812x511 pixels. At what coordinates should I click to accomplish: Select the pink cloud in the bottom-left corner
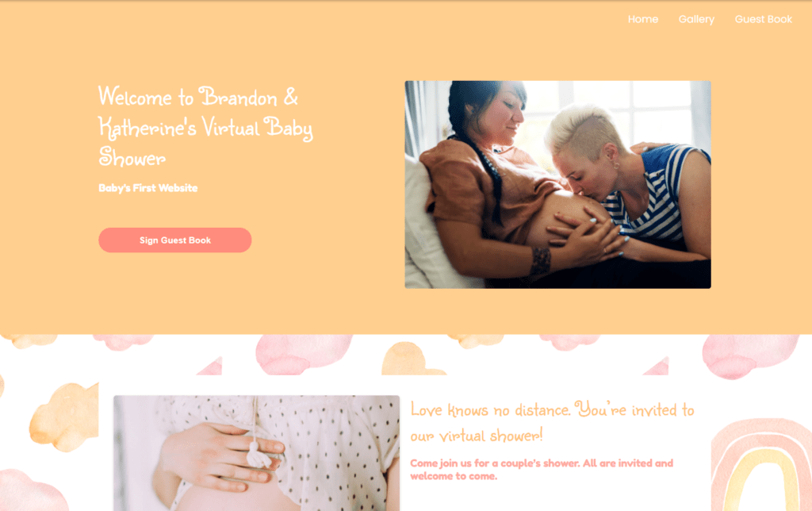click(31, 491)
